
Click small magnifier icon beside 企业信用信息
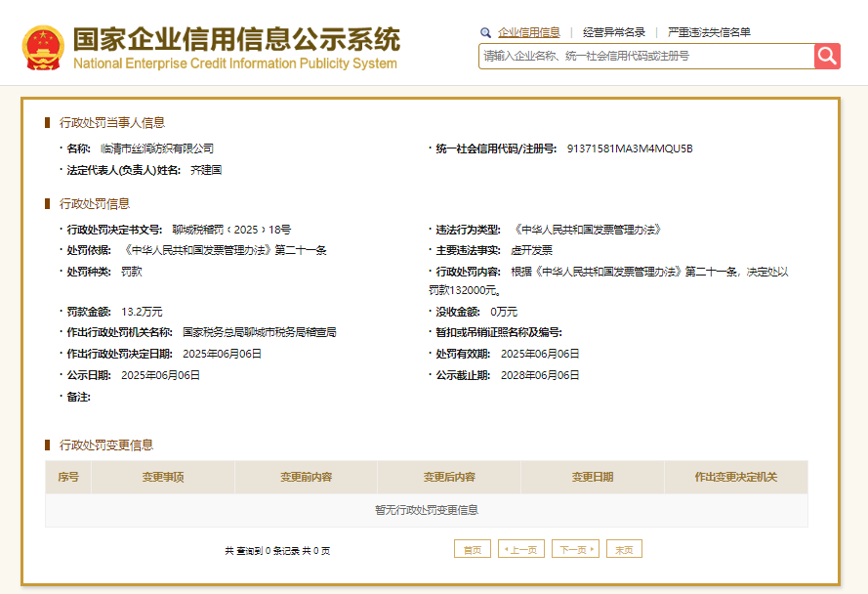(485, 32)
